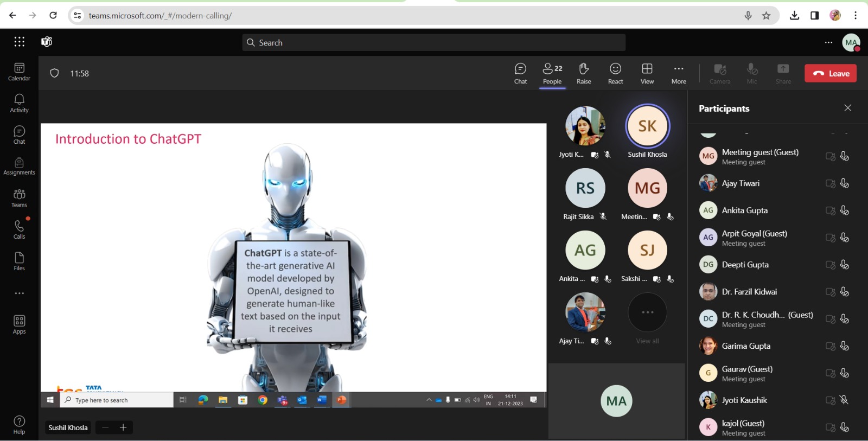Select Sushil Khosla participant tile
The height and width of the screenshot is (441, 868).
[x=647, y=131]
